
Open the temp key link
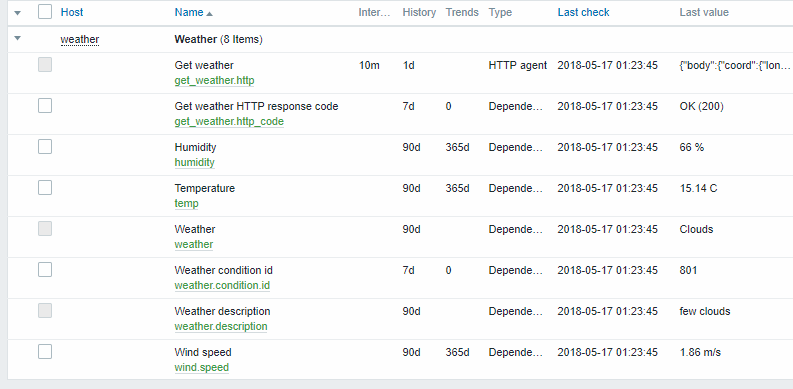pyautogui.click(x=187, y=203)
